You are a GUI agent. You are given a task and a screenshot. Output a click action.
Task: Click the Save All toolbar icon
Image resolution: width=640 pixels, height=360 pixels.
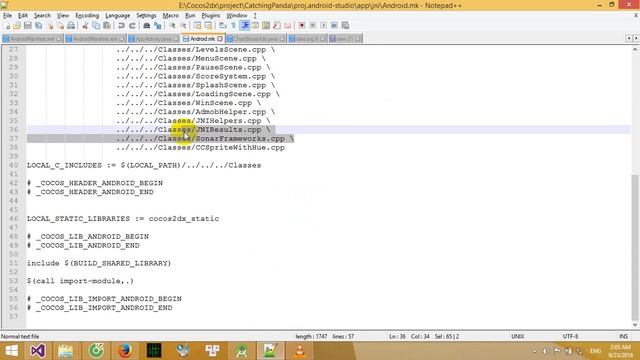(x=38, y=26)
